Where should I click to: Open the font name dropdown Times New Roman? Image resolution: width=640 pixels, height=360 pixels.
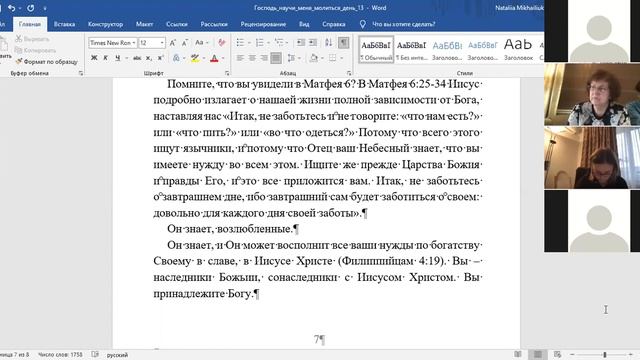[x=133, y=43]
